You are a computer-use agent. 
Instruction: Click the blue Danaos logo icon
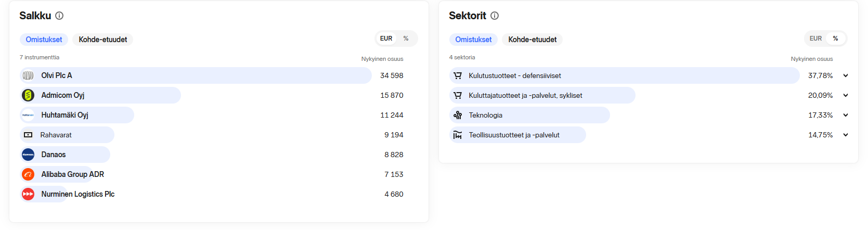(28, 155)
